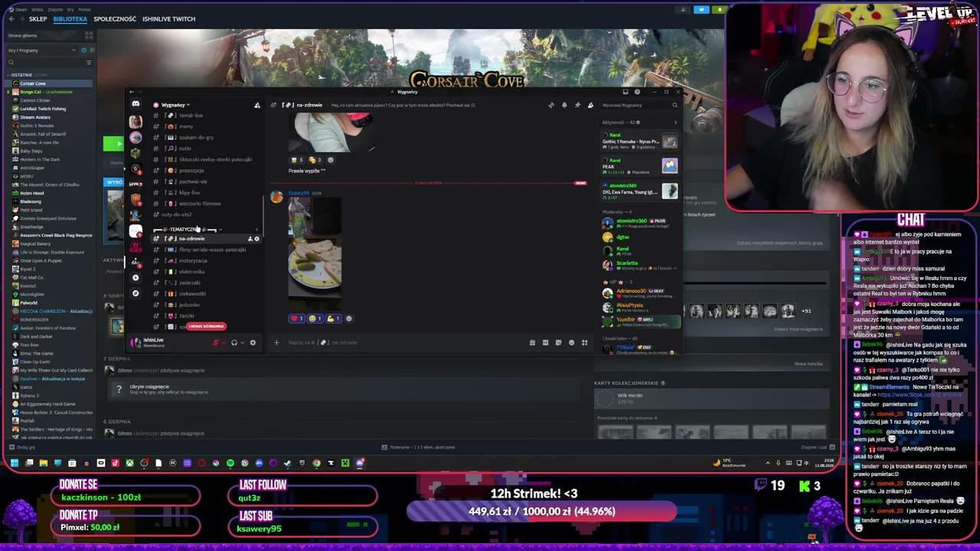Click the green play button in Steam
Screen dimensions: 980x551
pos(113,144)
